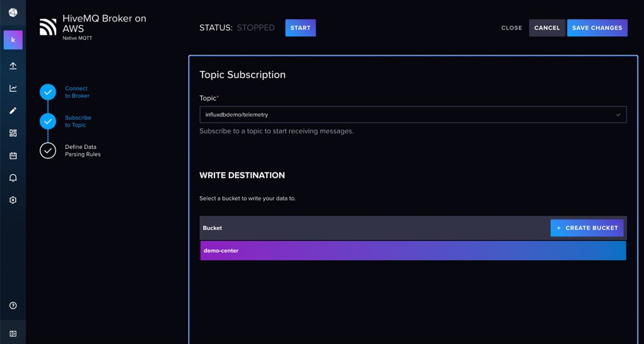The width and height of the screenshot is (644, 344).
Task: Select the demo-center bucket row
Action: (x=413, y=250)
